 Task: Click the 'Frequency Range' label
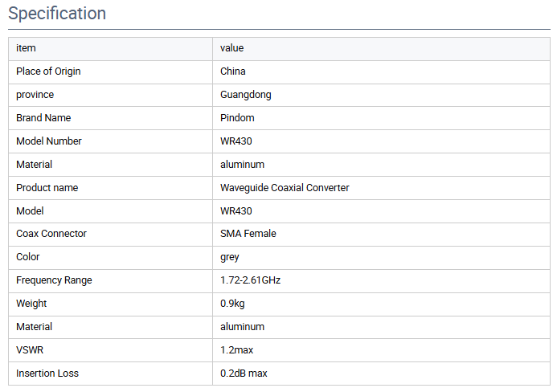[54, 280]
